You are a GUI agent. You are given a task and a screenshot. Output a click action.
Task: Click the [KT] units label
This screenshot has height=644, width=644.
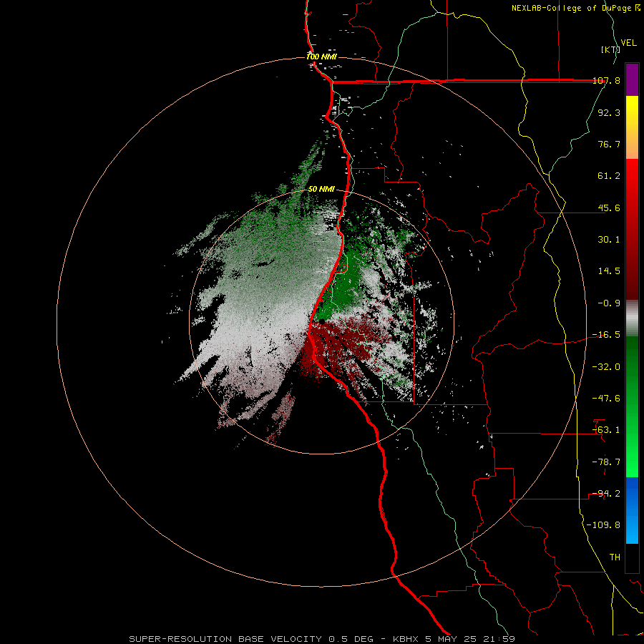point(610,49)
